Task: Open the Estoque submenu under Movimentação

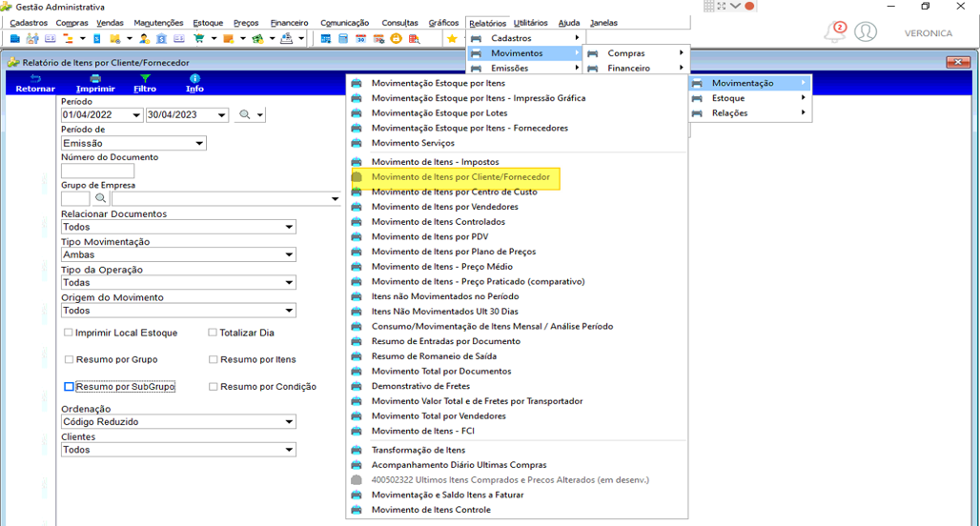Action: pyautogui.click(x=750, y=98)
